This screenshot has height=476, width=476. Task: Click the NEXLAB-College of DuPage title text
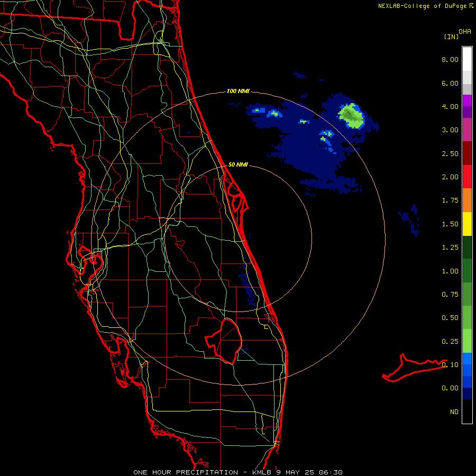tap(422, 6)
